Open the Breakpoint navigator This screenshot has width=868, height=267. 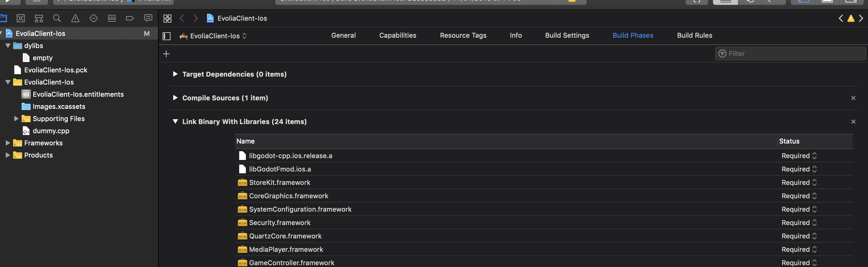(130, 18)
